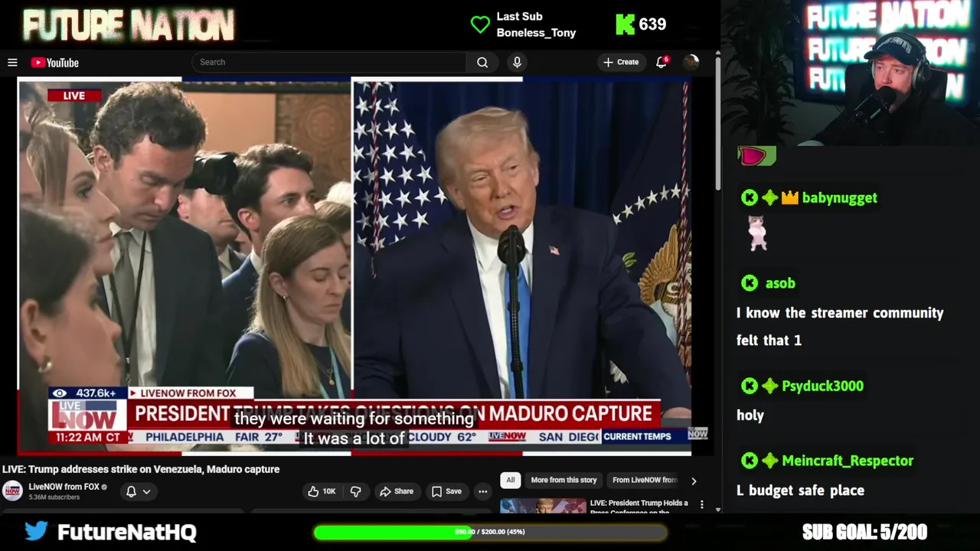980x551 pixels.
Task: Expand the subscription options chevron
Action: point(146,491)
